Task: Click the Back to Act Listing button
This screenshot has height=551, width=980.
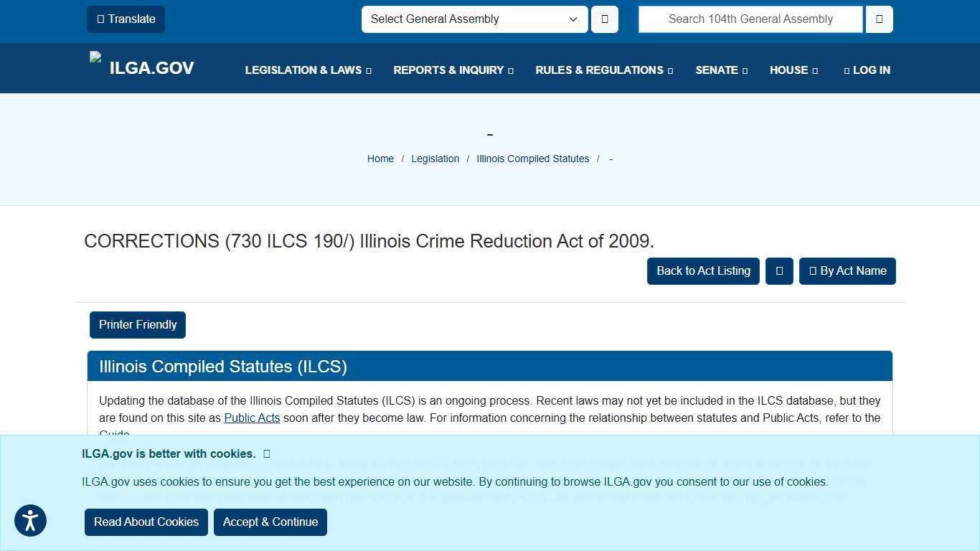Action: [703, 271]
